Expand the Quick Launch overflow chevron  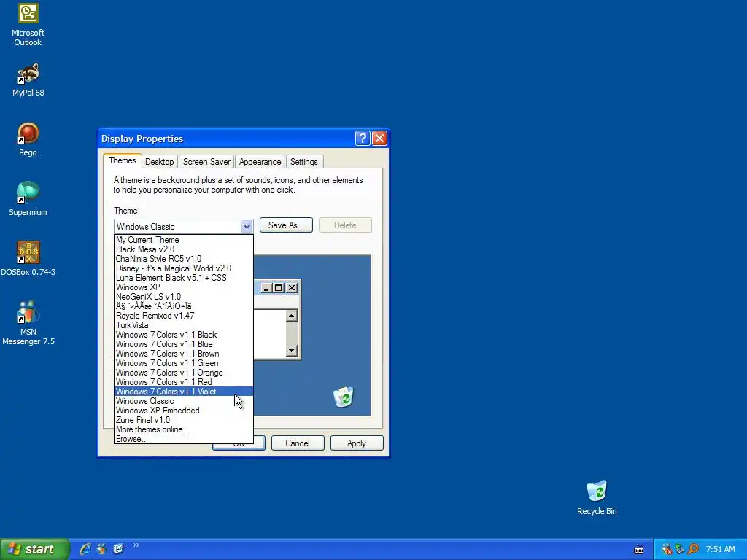tap(136, 545)
